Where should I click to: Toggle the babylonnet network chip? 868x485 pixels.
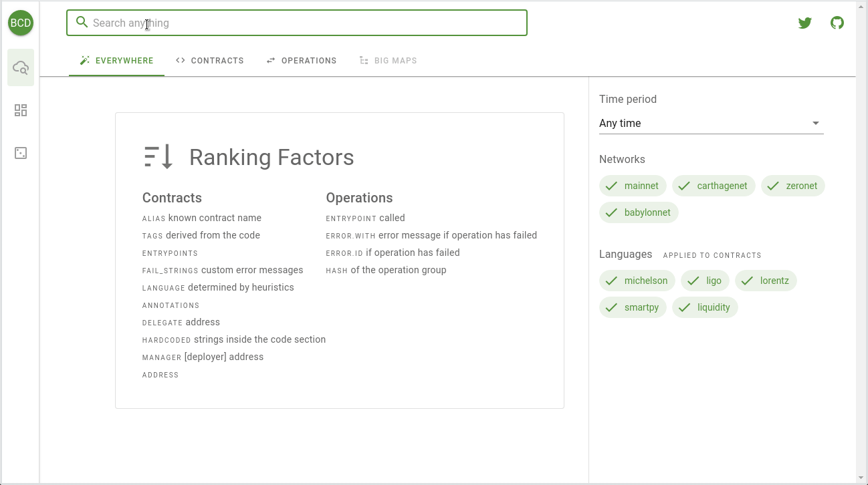639,212
